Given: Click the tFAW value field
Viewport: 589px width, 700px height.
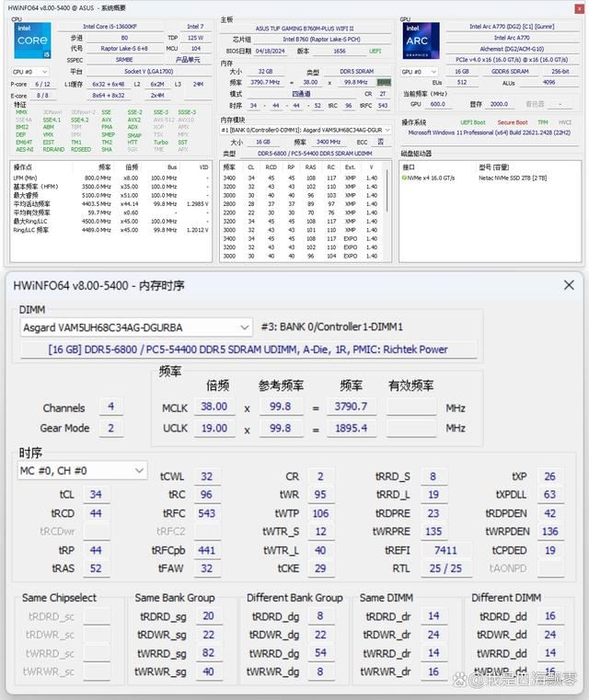Looking at the screenshot, I should pyautogui.click(x=207, y=568).
